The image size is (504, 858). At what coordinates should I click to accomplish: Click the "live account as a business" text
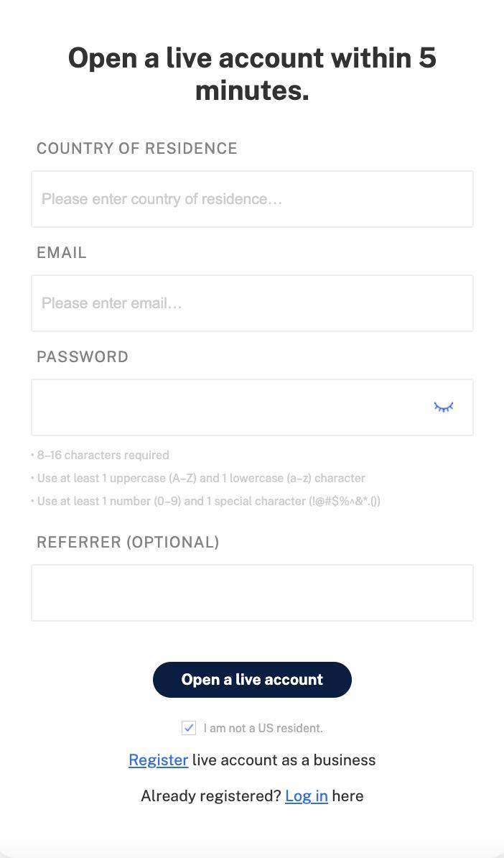point(284,760)
